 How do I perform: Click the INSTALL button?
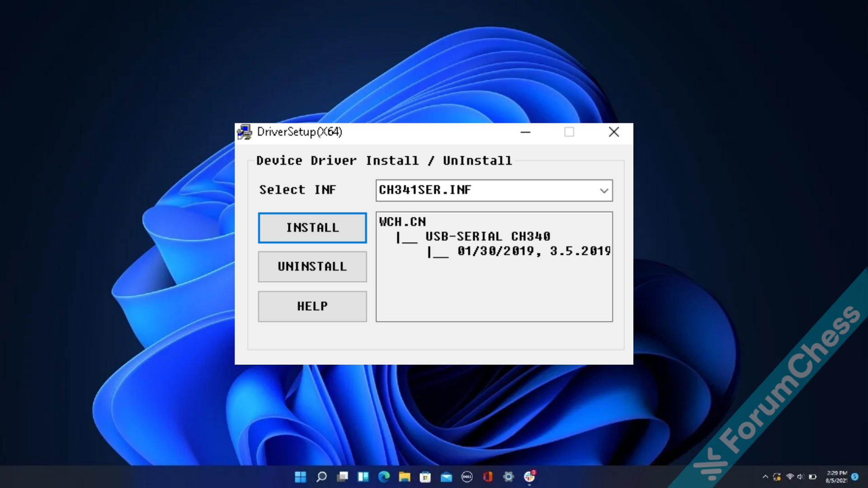(312, 228)
